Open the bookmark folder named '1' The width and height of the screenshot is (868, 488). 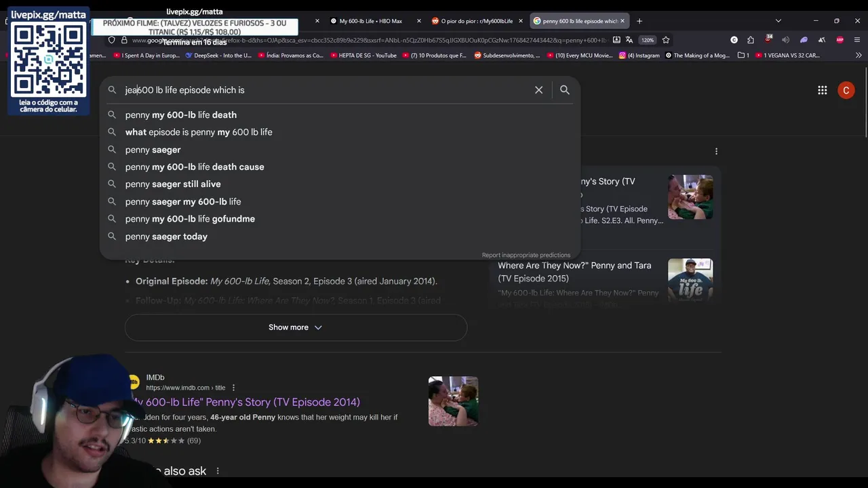tap(743, 56)
